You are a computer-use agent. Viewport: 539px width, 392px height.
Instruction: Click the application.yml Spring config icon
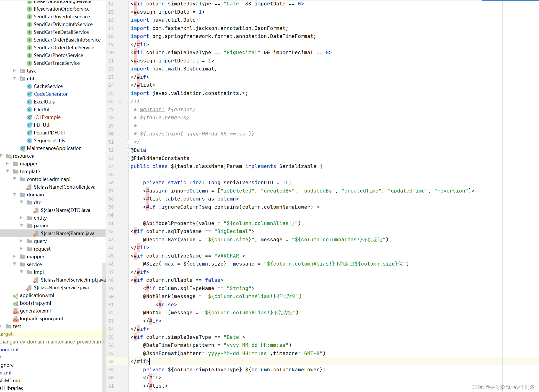pyautogui.click(x=15, y=295)
